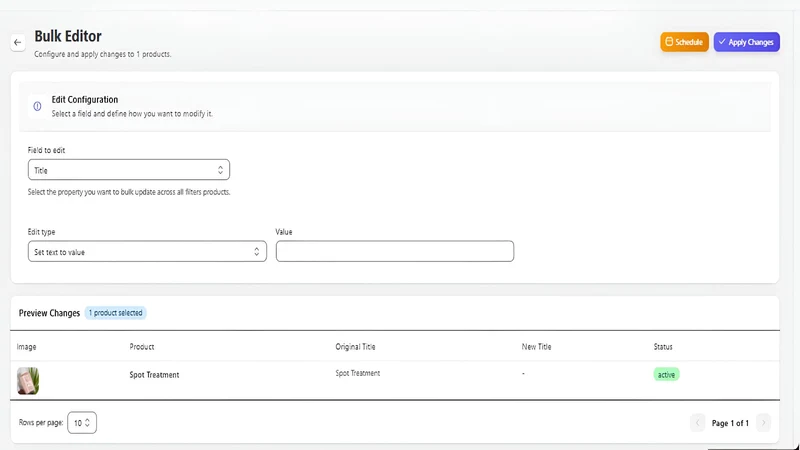The width and height of the screenshot is (800, 450).
Task: Go to next page arrow
Action: pos(763,423)
